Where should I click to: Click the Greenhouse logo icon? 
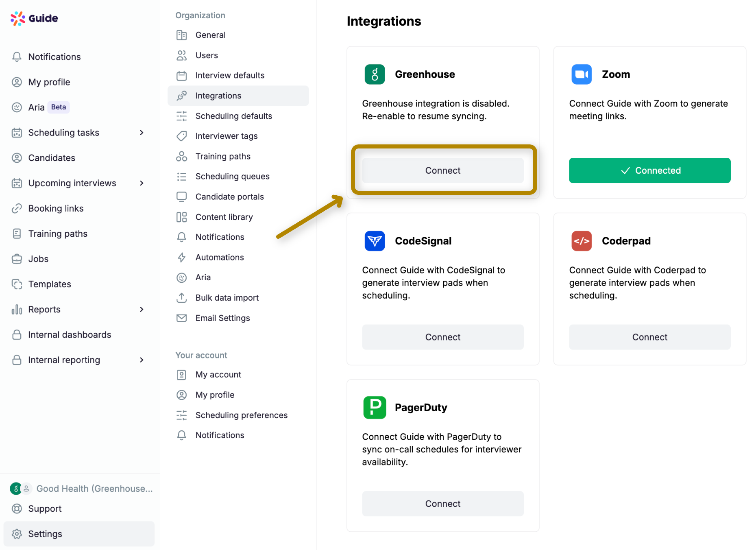click(x=375, y=74)
